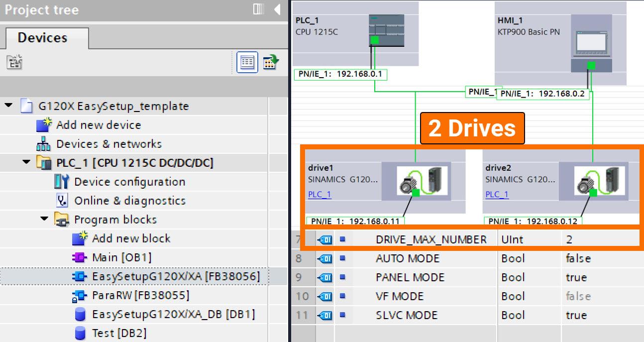Click the ParaRW block icon with lock
The width and height of the screenshot is (644, 342).
point(79,296)
